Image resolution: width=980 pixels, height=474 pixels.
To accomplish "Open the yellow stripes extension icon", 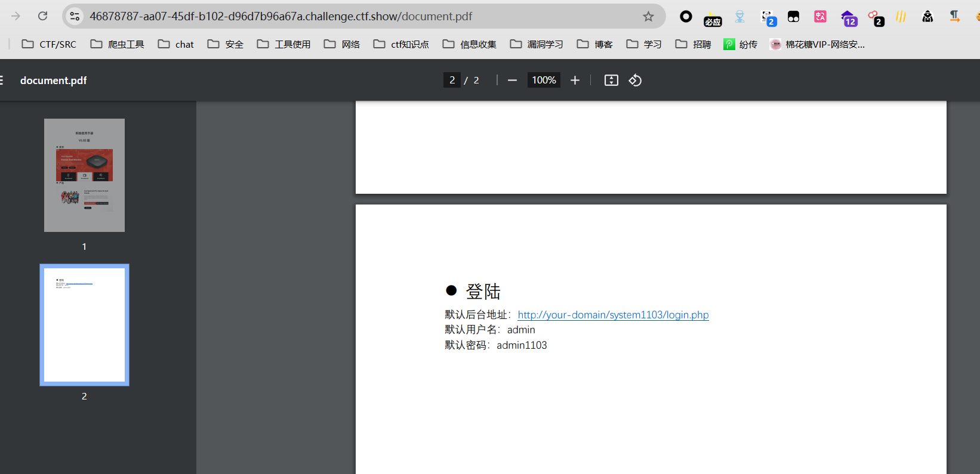I will coord(901,17).
